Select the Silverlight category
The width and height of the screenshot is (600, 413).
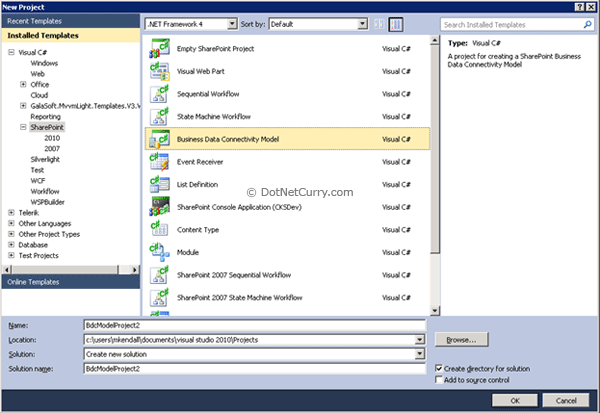coord(45,159)
